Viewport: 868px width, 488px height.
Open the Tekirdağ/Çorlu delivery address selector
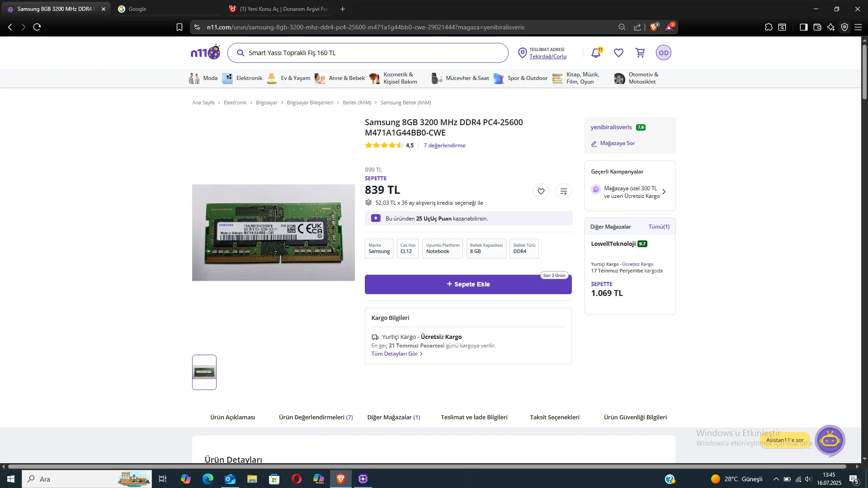(547, 56)
